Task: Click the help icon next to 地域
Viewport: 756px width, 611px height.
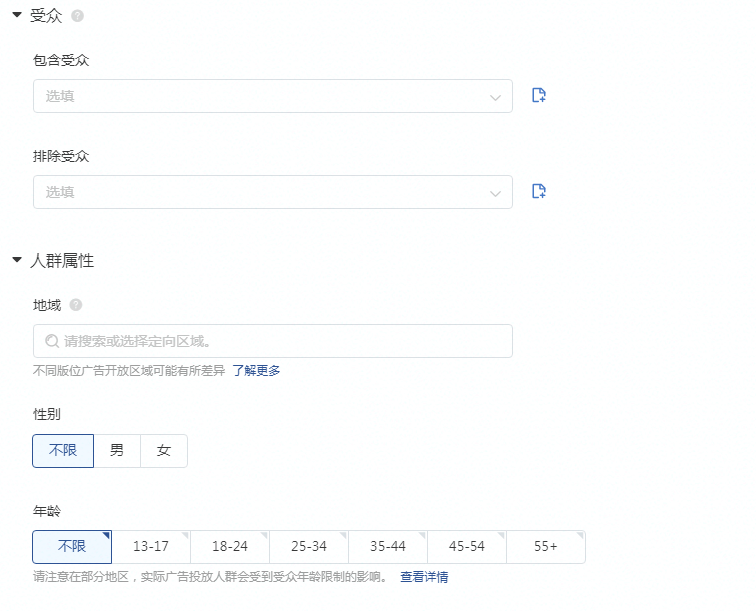Action: pyautogui.click(x=76, y=305)
